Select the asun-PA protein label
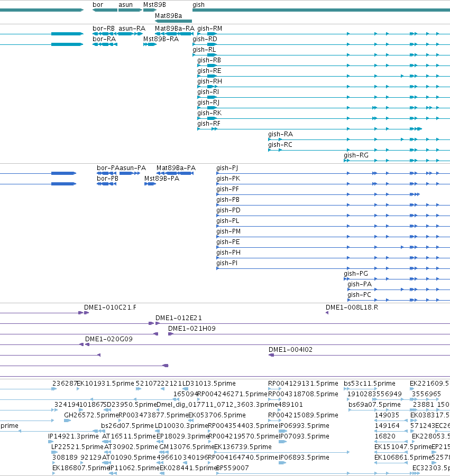Screen dimensions: 450x476 pos(133,168)
